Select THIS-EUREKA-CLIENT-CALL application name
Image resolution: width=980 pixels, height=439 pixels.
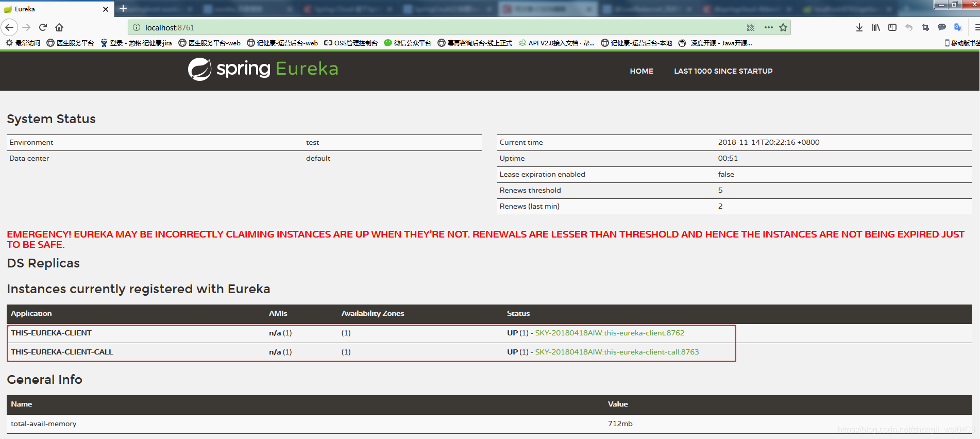pyautogui.click(x=62, y=352)
